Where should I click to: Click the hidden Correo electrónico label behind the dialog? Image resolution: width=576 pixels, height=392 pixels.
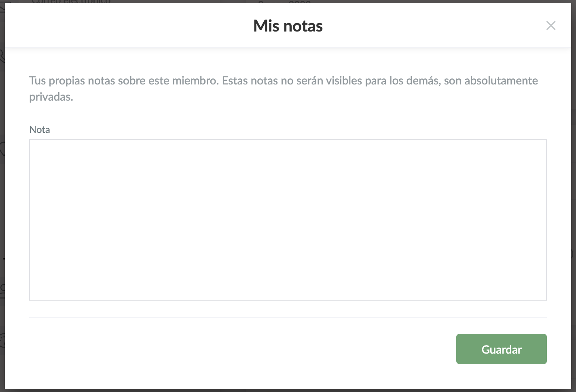click(x=71, y=2)
